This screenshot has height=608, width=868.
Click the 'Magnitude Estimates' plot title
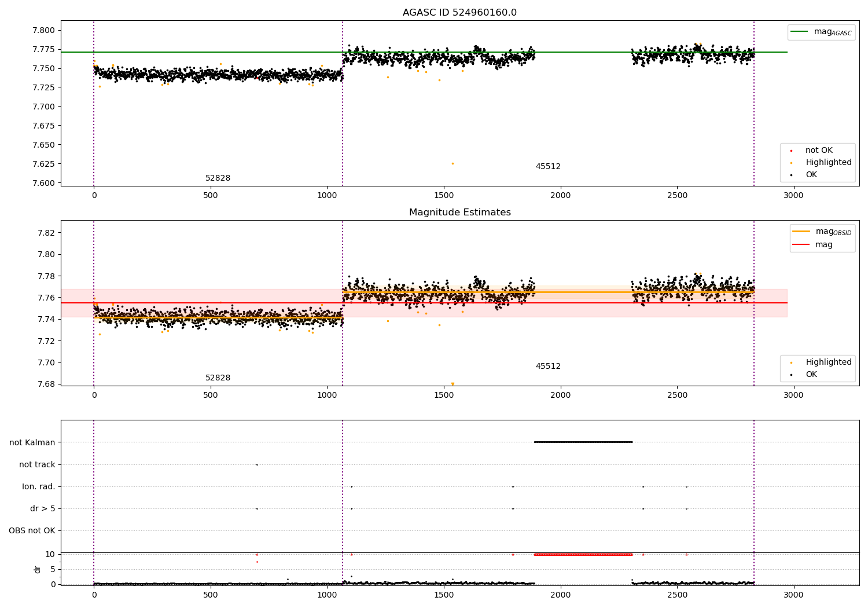click(x=459, y=213)
